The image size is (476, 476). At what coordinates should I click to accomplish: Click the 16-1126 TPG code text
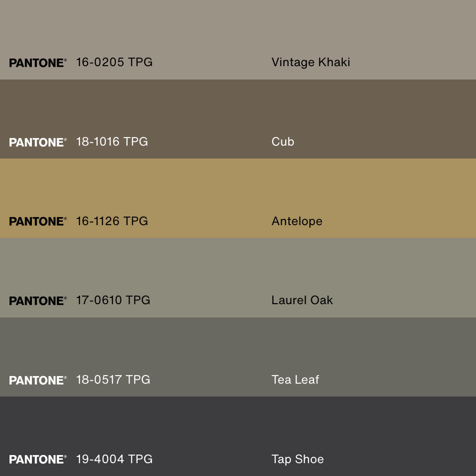112,221
